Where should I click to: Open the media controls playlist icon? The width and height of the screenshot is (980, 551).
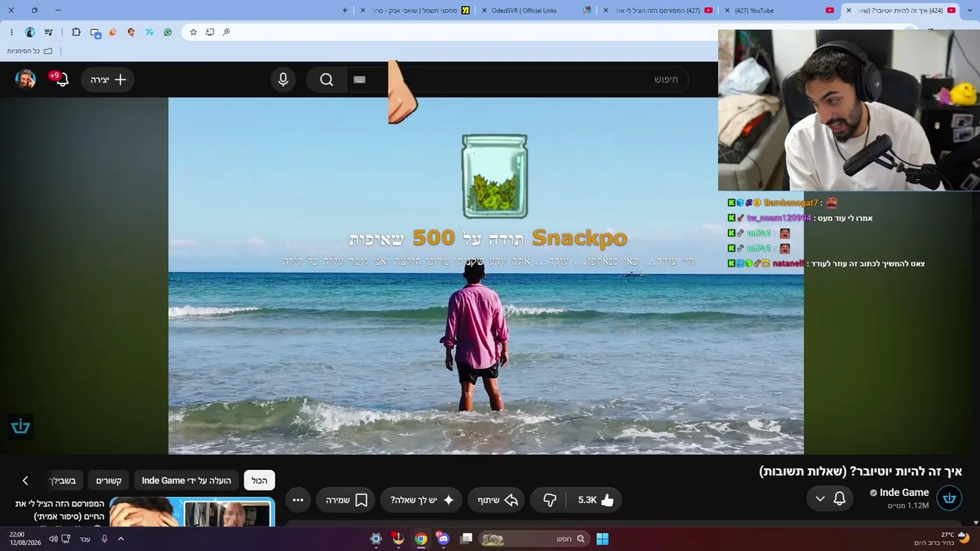pyautogui.click(x=49, y=32)
